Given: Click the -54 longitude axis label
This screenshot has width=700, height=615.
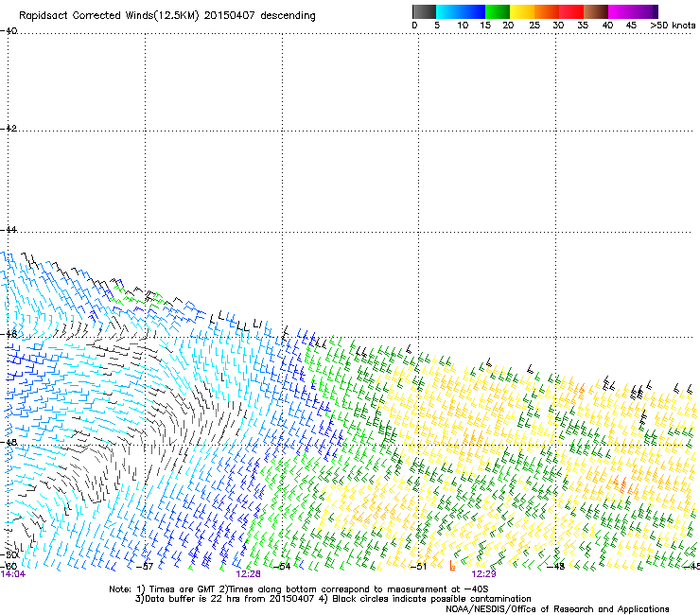Looking at the screenshot, I should point(282,567).
